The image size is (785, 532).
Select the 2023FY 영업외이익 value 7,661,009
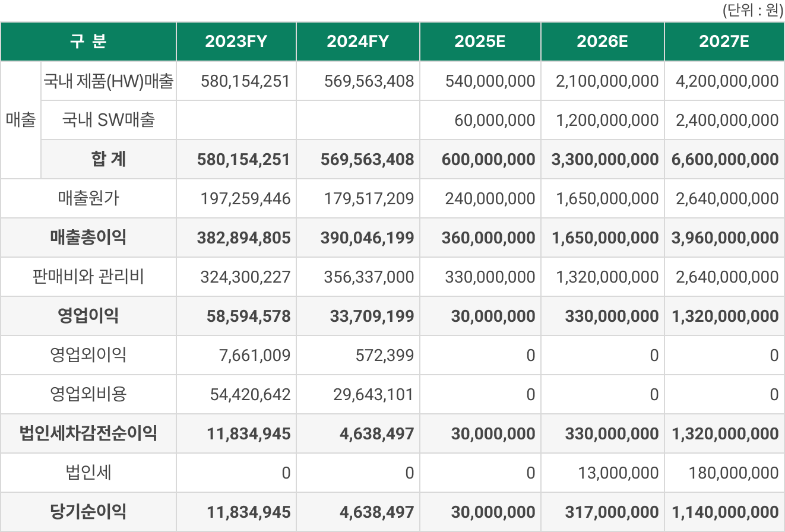[x=254, y=355]
